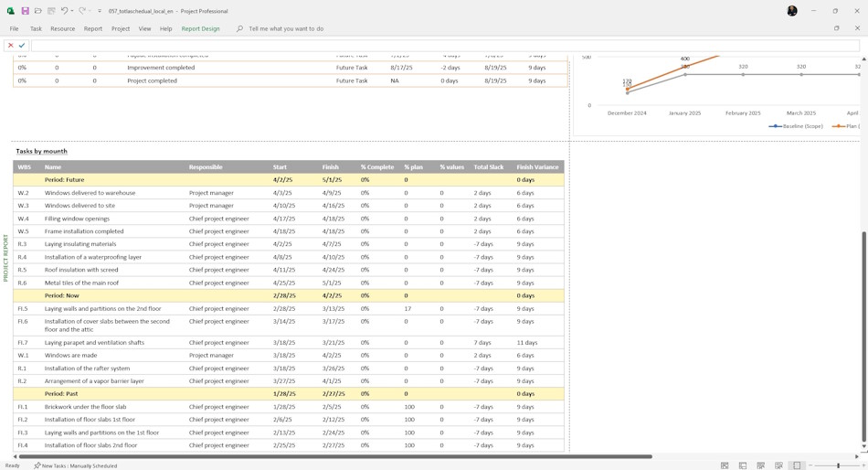
Task: Click the Project completed row
Action: click(291, 80)
